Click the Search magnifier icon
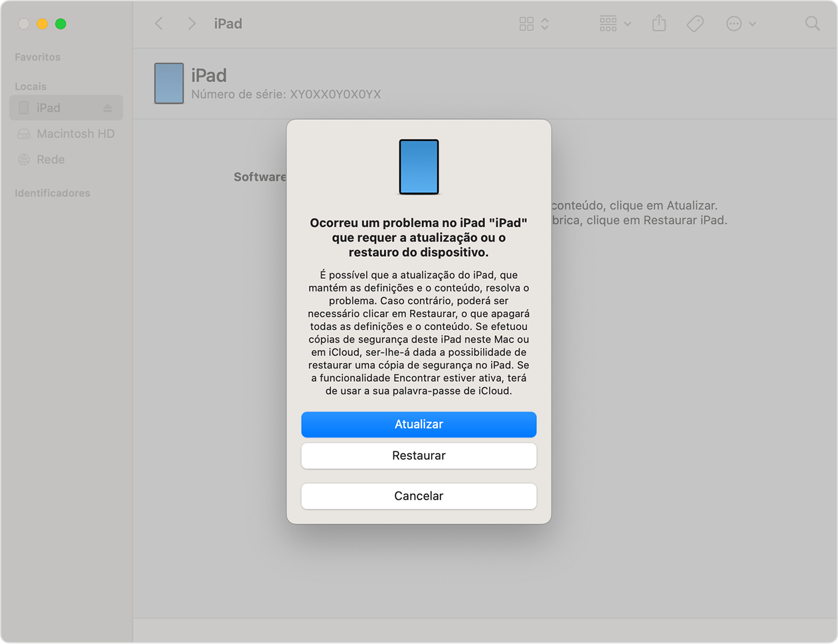Screen dimensions: 838x644 coord(812,23)
